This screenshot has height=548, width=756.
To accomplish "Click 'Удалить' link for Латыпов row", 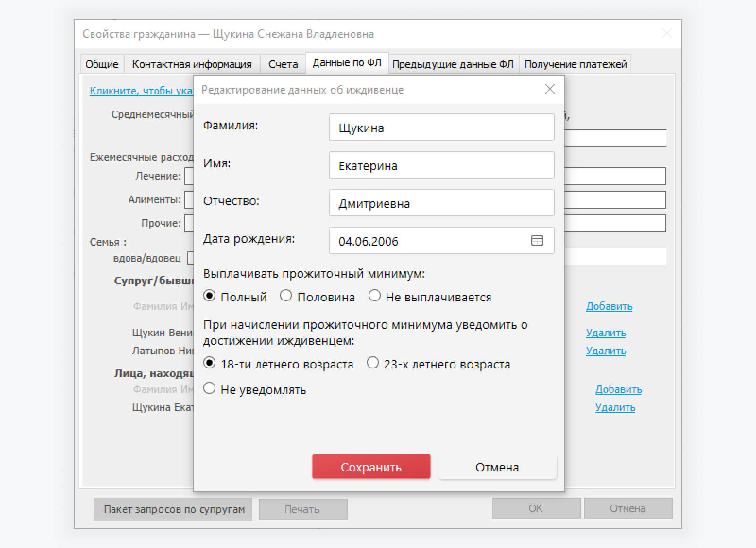I will point(606,351).
